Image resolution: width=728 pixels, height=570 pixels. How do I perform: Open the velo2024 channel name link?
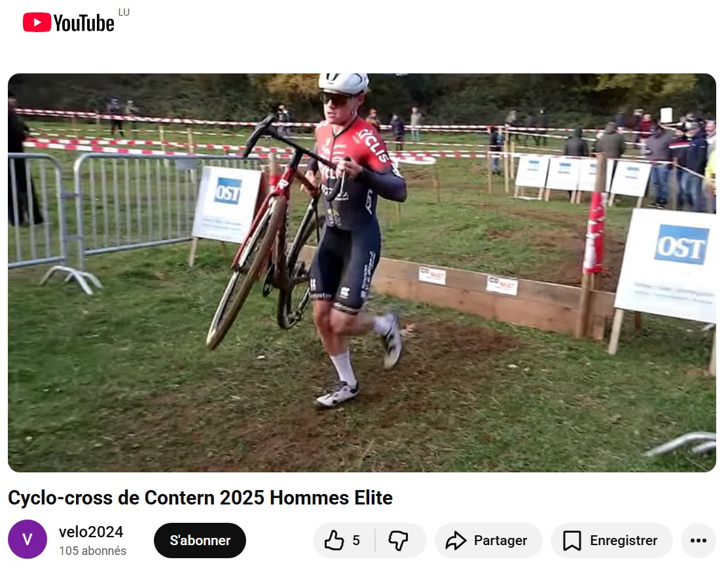pyautogui.click(x=91, y=531)
